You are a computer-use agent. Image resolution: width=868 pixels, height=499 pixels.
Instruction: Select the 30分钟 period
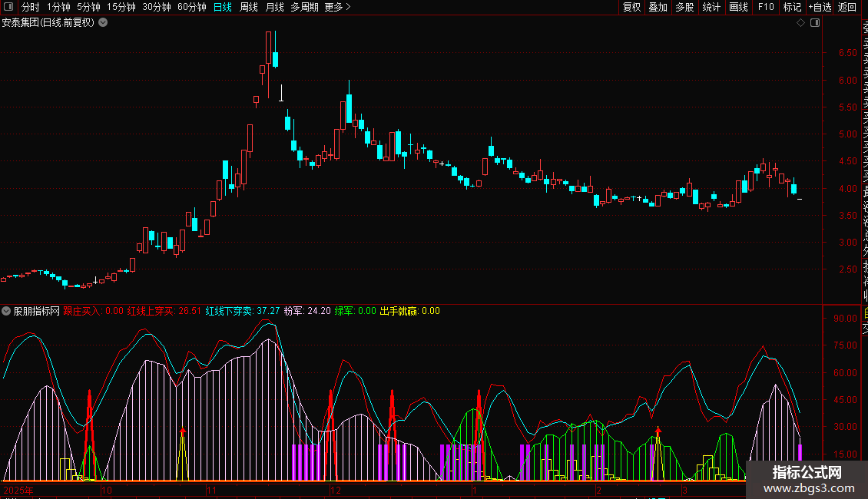[157, 7]
